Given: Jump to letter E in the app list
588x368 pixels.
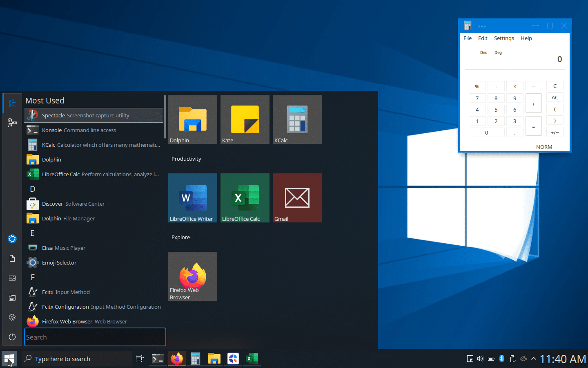Looking at the screenshot, I should coord(33,233).
